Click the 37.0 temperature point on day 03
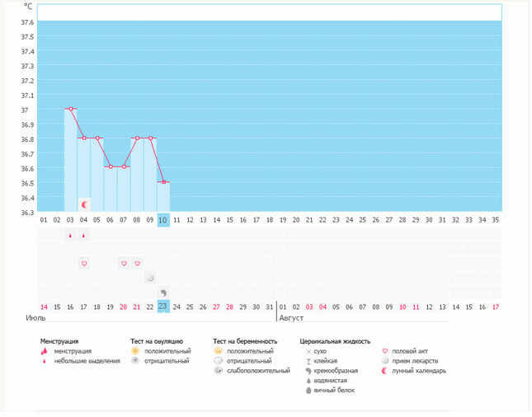The width and height of the screenshot is (532, 417). 71,109
